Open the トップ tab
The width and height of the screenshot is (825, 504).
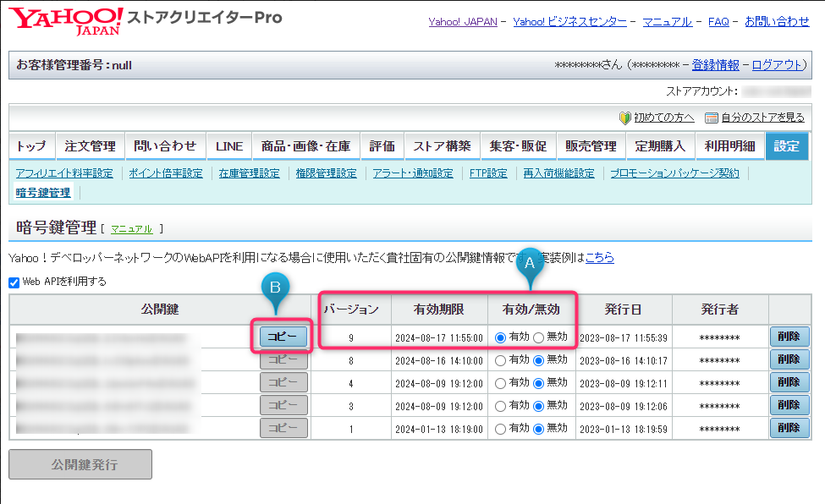point(31,146)
